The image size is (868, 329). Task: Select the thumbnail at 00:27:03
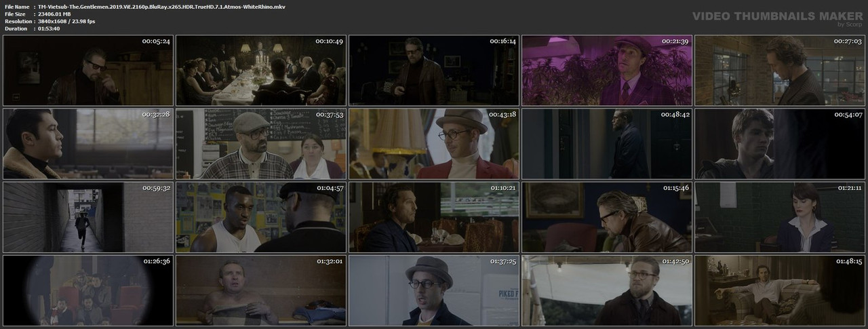point(780,70)
